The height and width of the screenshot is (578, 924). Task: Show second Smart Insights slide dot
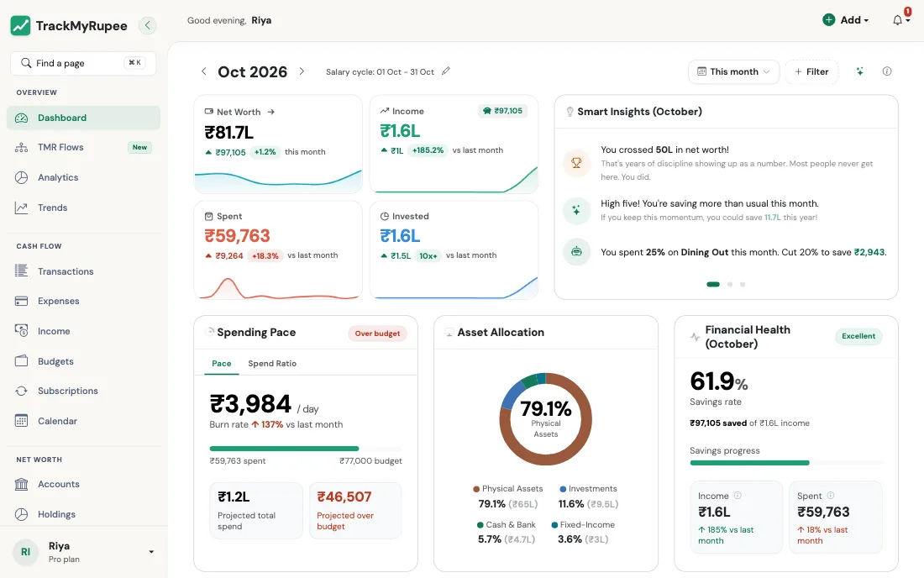[729, 285]
